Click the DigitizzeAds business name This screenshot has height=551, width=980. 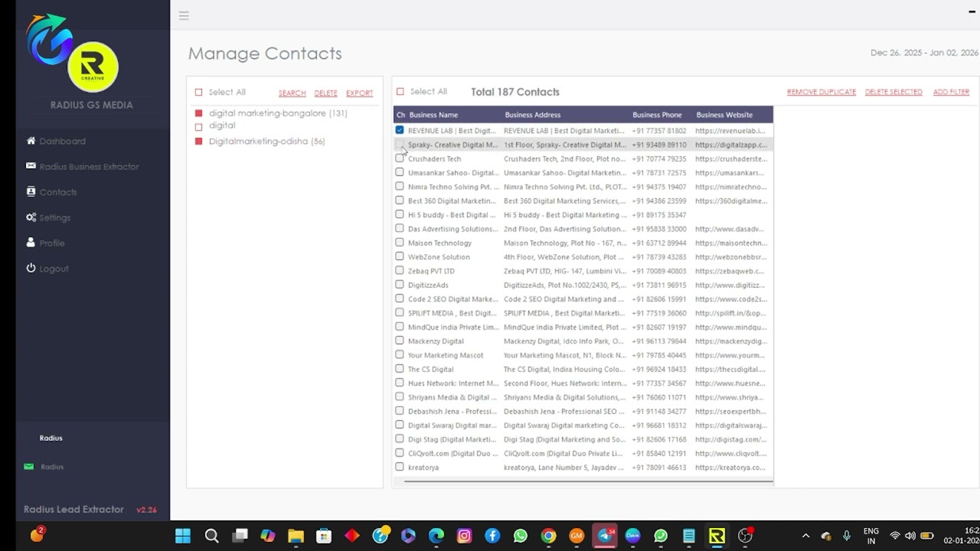[x=428, y=285]
